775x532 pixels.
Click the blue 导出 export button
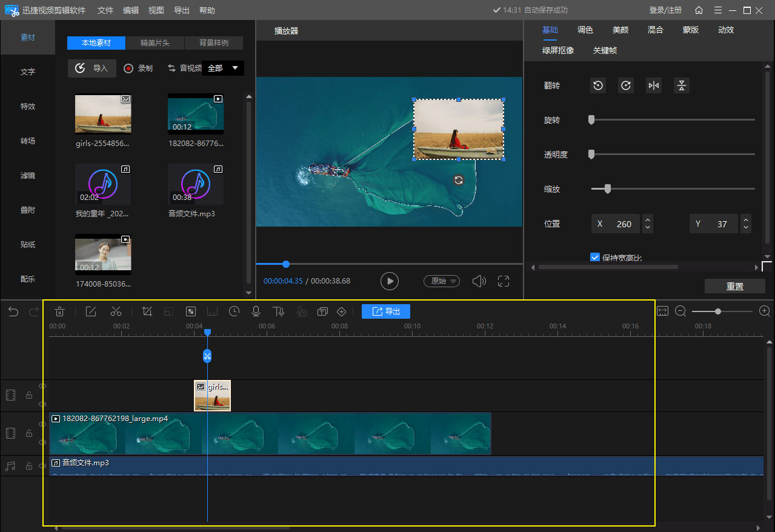click(386, 311)
